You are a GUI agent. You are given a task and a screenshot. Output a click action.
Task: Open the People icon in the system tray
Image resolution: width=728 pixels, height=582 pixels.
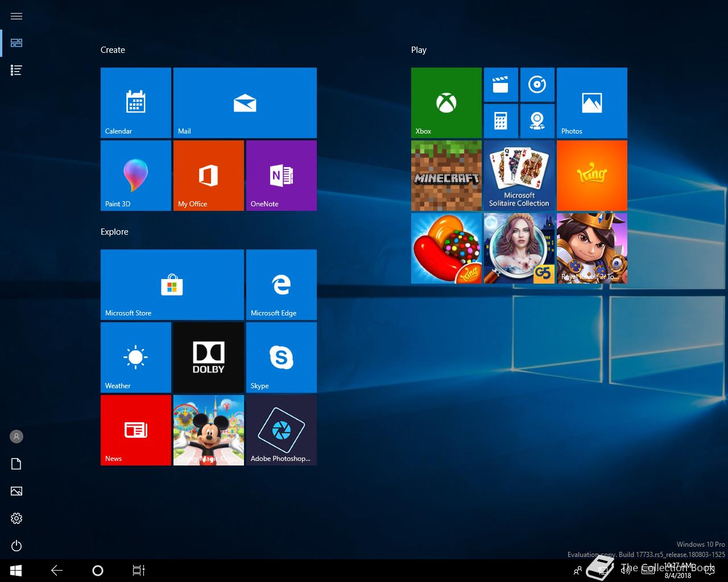pyautogui.click(x=578, y=571)
